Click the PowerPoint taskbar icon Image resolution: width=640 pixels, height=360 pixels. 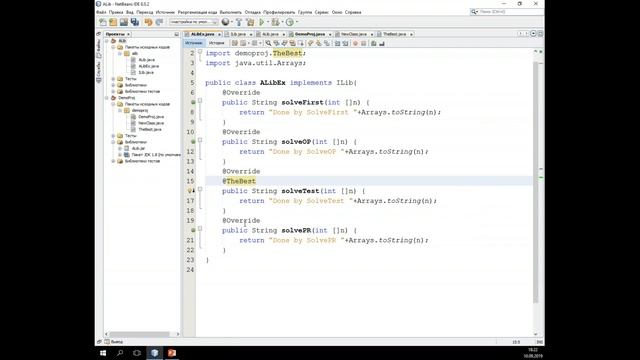click(172, 353)
